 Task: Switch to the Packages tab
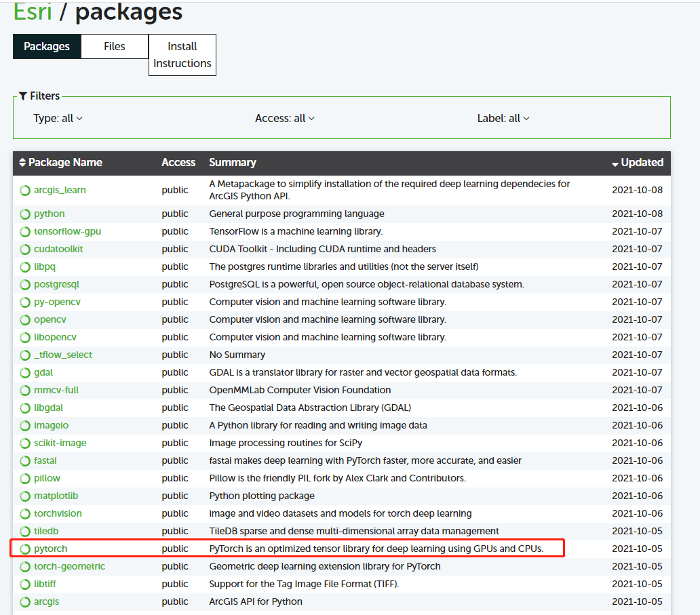coord(47,46)
